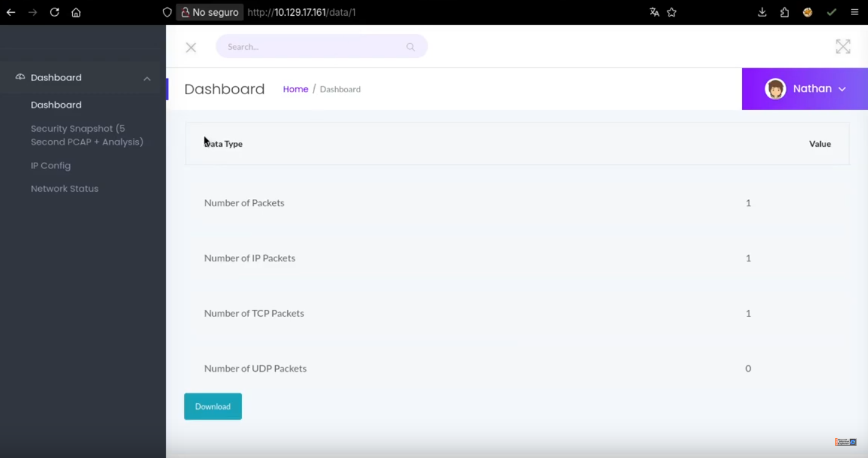Open the browser hamburger menu
868x458 pixels.
click(x=854, y=12)
